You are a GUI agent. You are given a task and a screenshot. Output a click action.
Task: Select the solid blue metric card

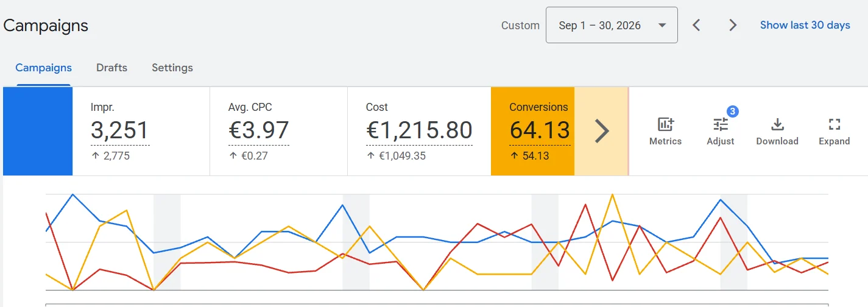38,131
